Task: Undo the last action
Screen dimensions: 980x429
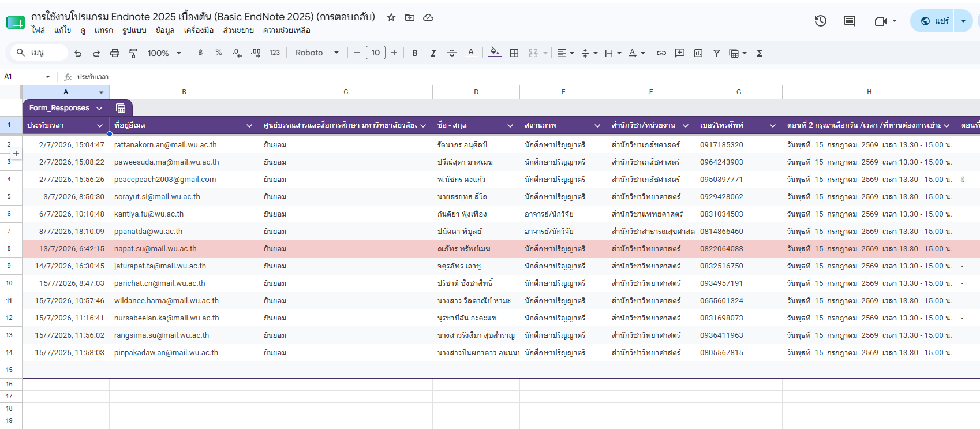Action: [x=78, y=53]
